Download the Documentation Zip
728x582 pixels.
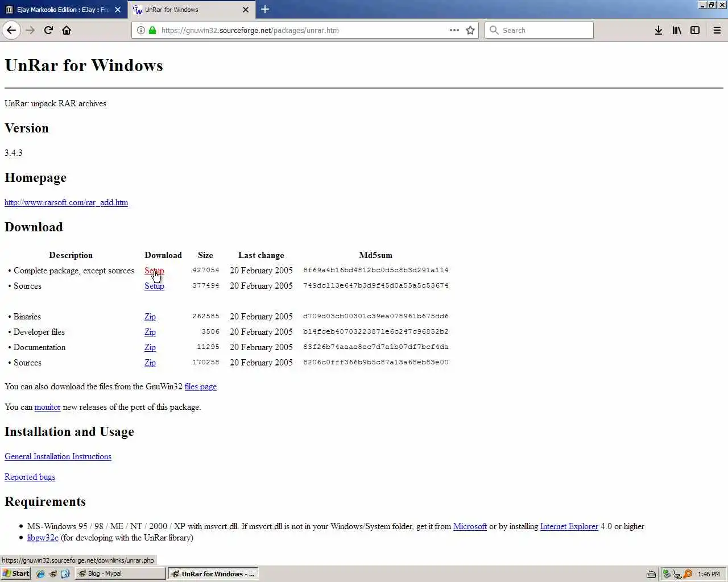(x=150, y=347)
